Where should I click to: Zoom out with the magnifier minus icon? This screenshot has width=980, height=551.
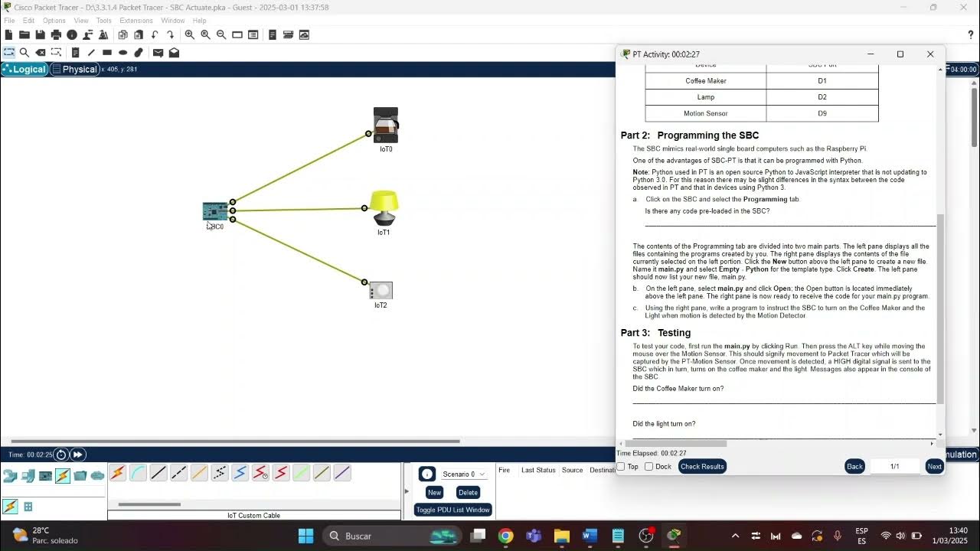221,34
